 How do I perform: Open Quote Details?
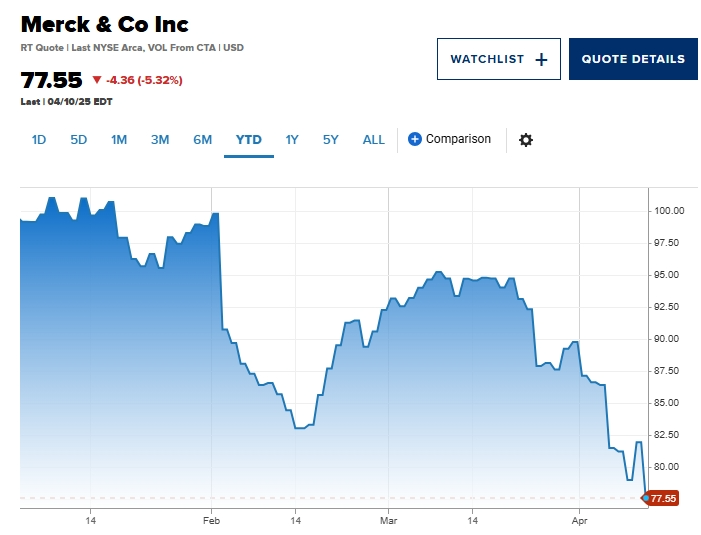(633, 59)
